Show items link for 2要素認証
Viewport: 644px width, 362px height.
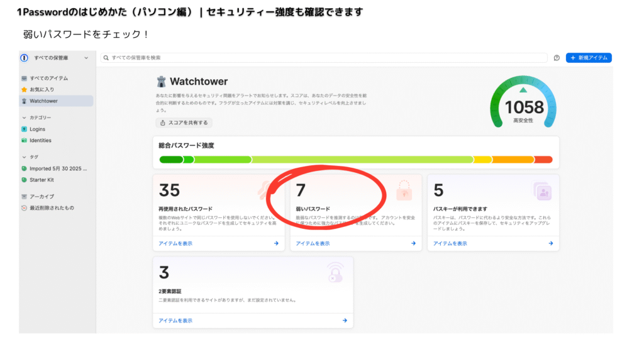[175, 321]
